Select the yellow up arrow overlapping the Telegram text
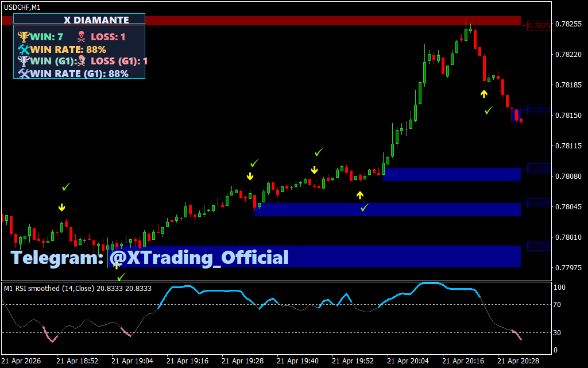Viewport: 588px width, 368px height. pos(117,264)
